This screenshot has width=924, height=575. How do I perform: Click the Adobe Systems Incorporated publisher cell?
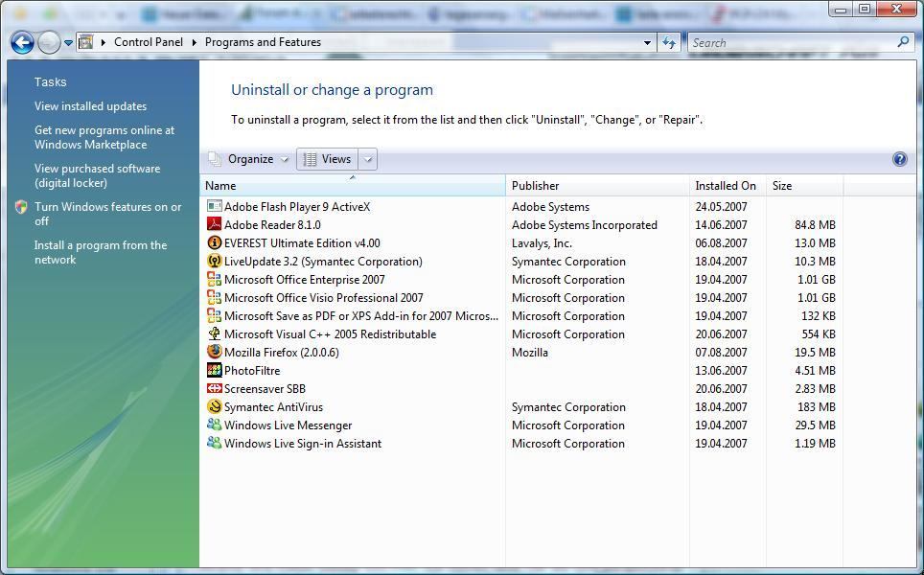(x=584, y=225)
